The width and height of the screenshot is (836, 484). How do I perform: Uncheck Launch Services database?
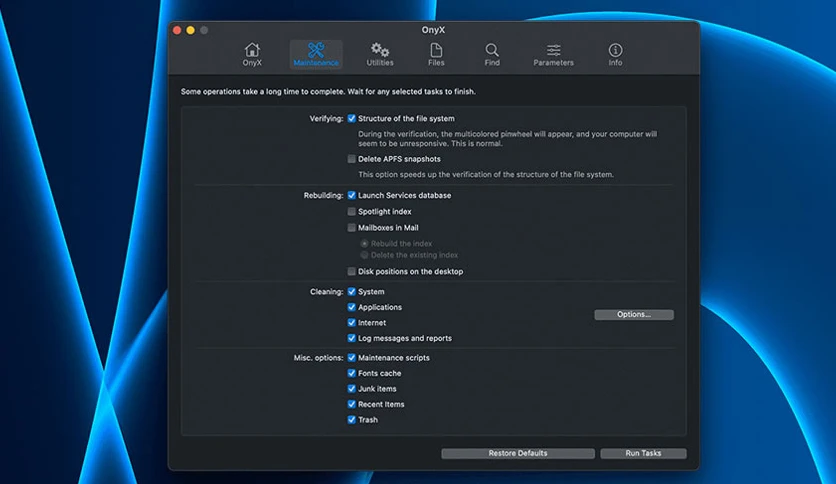tap(351, 195)
